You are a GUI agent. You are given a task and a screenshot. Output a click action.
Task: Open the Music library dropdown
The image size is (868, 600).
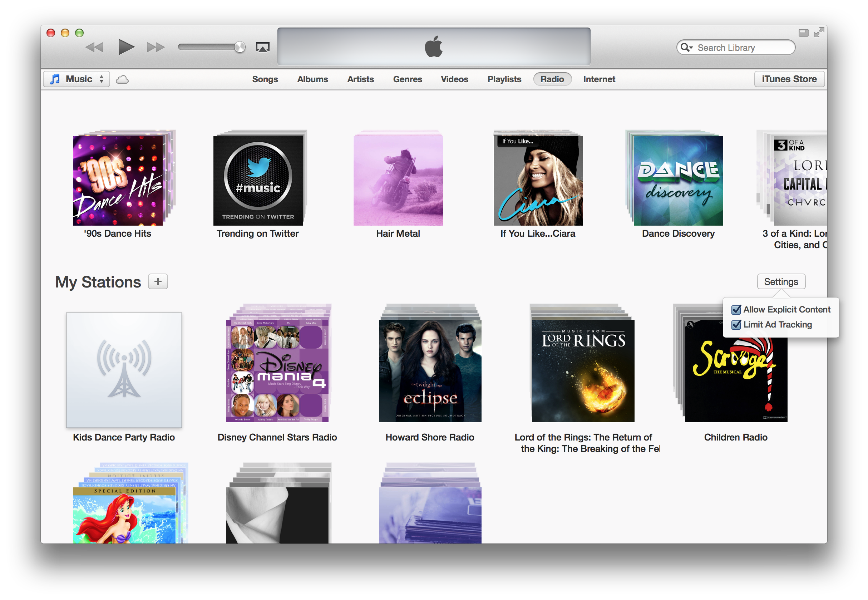click(x=77, y=79)
